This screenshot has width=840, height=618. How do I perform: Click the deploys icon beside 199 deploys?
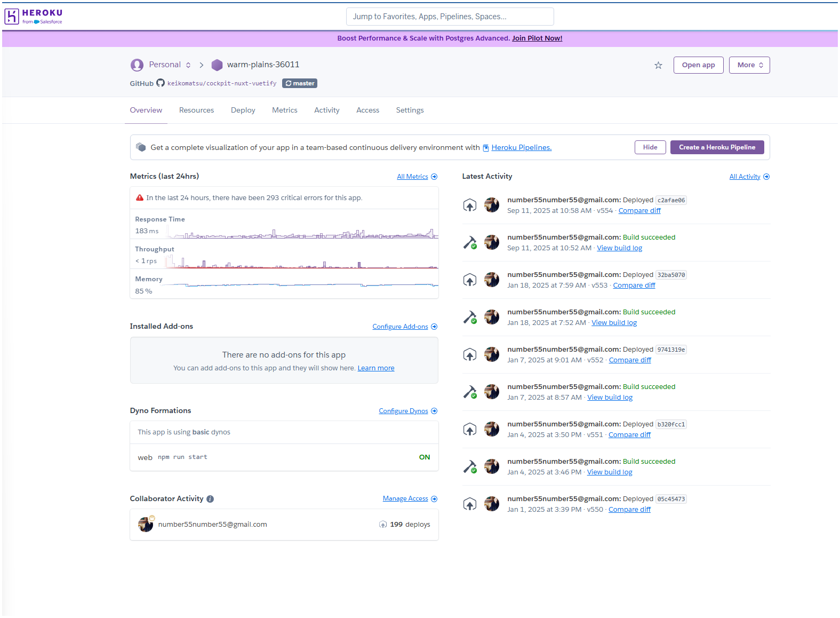[383, 525]
